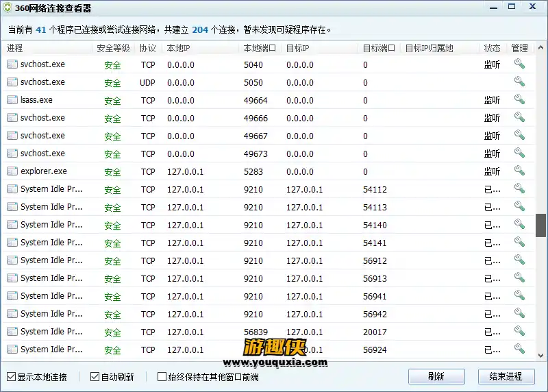Open manage icon for svchost.exe port 49667
548x392 pixels.
click(519, 135)
